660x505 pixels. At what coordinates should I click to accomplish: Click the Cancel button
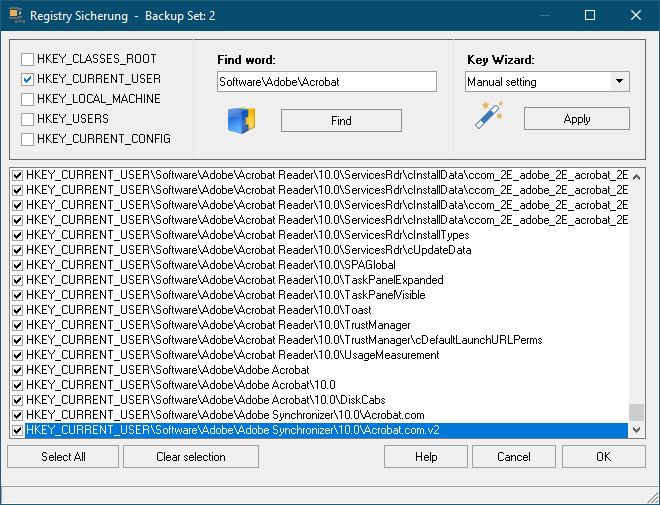pos(514,457)
